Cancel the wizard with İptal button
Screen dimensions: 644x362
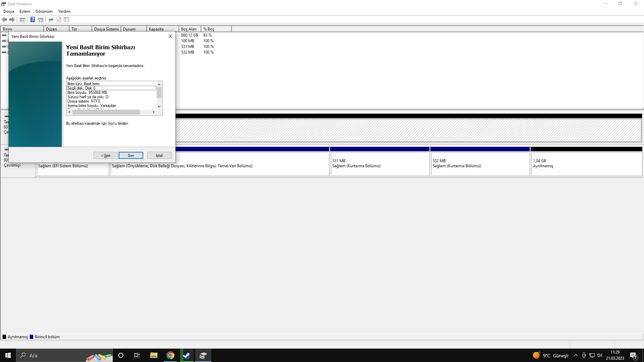(159, 156)
